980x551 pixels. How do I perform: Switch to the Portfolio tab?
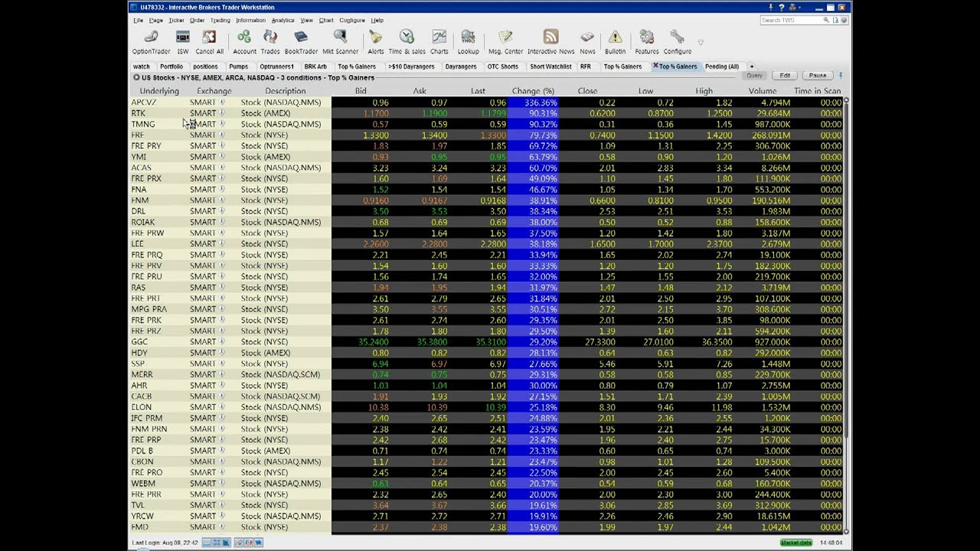[171, 67]
